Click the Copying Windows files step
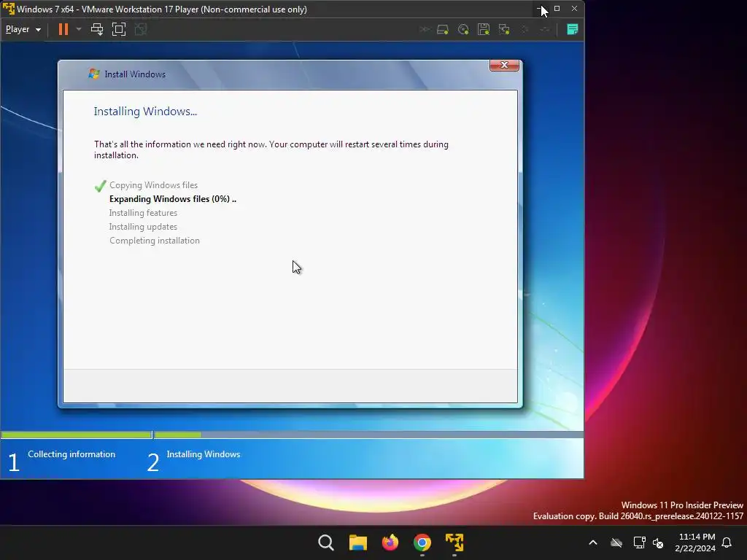Image resolution: width=747 pixels, height=560 pixels. pyautogui.click(x=153, y=185)
